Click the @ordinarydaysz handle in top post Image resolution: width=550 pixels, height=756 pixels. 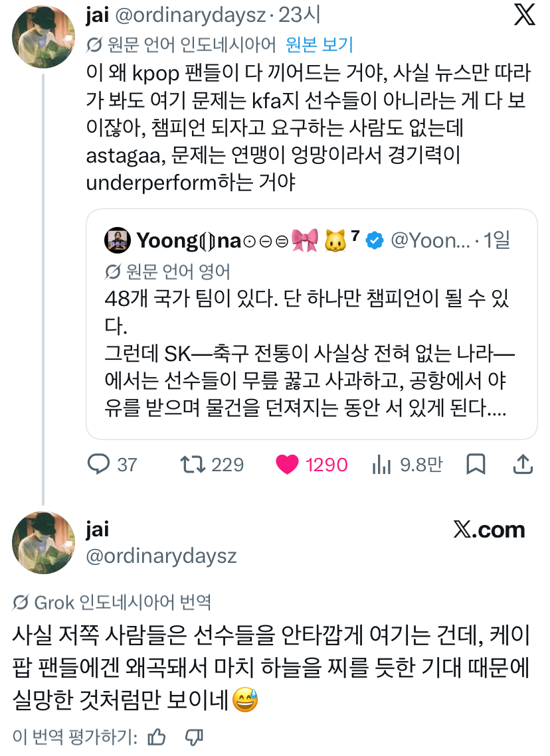click(190, 15)
